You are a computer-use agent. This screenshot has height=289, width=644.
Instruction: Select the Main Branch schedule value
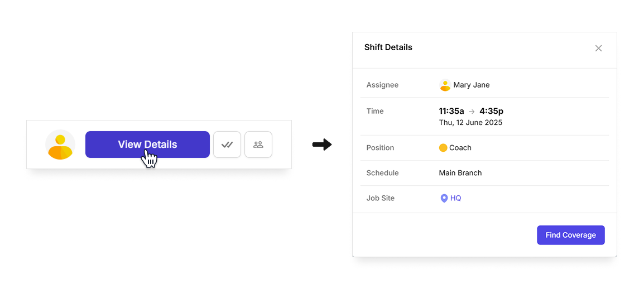coord(460,173)
